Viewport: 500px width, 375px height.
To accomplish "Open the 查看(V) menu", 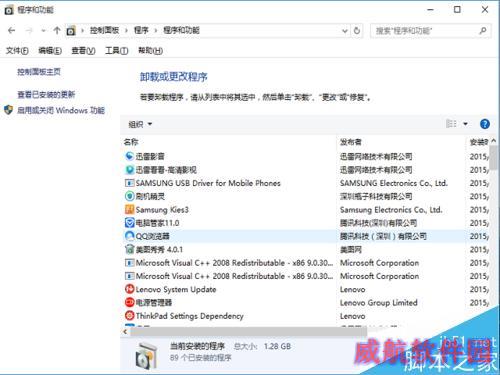I will tap(83, 51).
